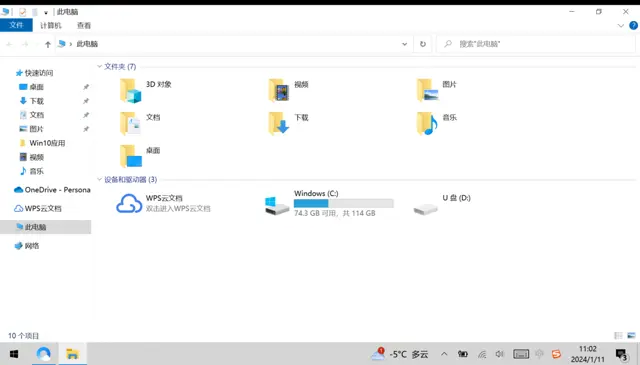640x365 pixels.
Task: Collapse the 设备和驱动器 (3) group
Action: [99, 179]
